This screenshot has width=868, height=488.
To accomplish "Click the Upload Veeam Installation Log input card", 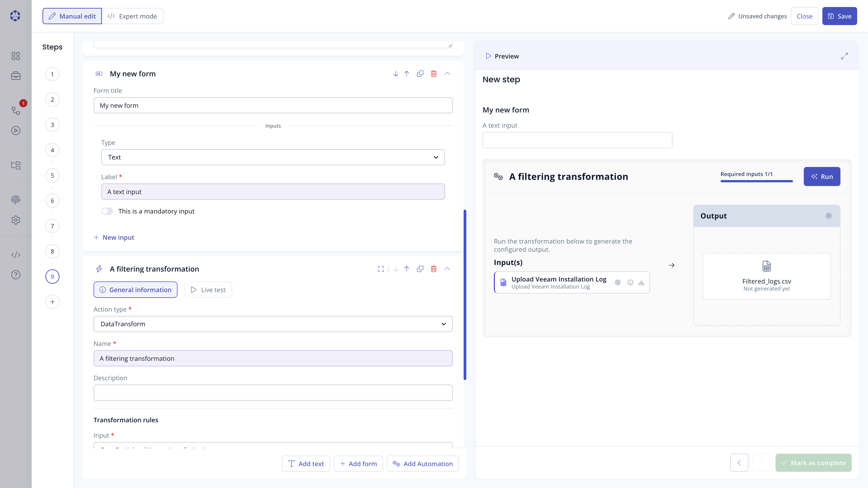I will [572, 283].
